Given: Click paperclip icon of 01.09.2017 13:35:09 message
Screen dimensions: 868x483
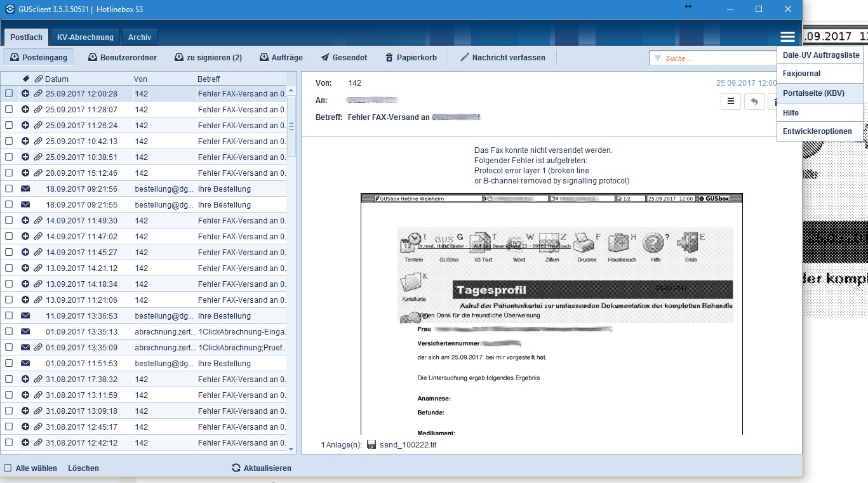Looking at the screenshot, I should tap(38, 347).
